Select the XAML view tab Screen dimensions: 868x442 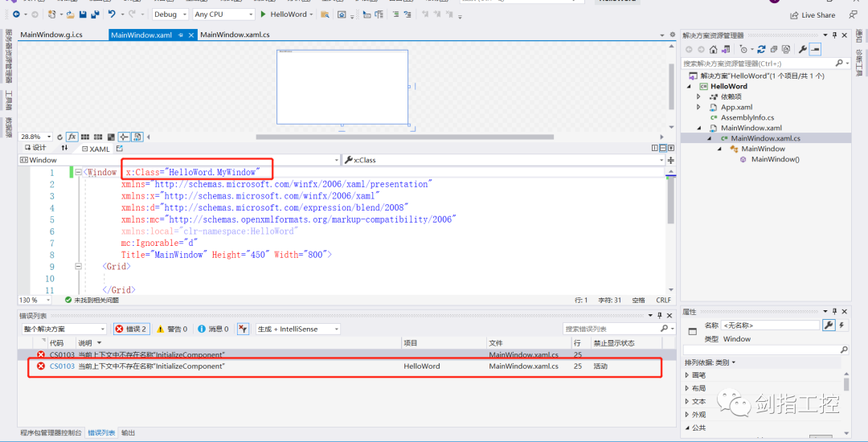(96, 148)
